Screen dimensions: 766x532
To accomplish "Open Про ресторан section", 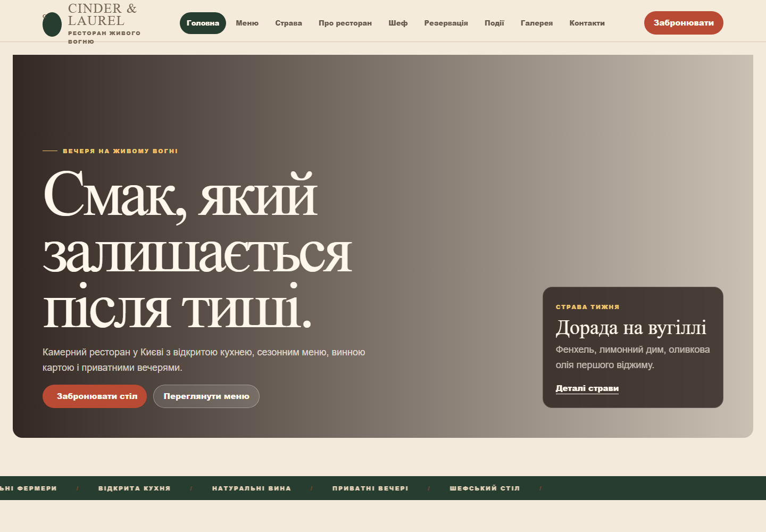I will point(345,23).
